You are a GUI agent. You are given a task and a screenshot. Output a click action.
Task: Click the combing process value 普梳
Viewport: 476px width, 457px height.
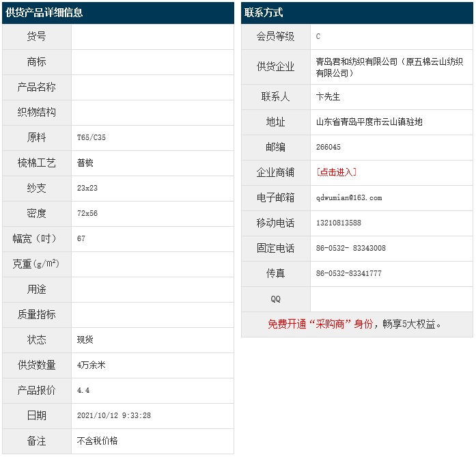point(85,163)
